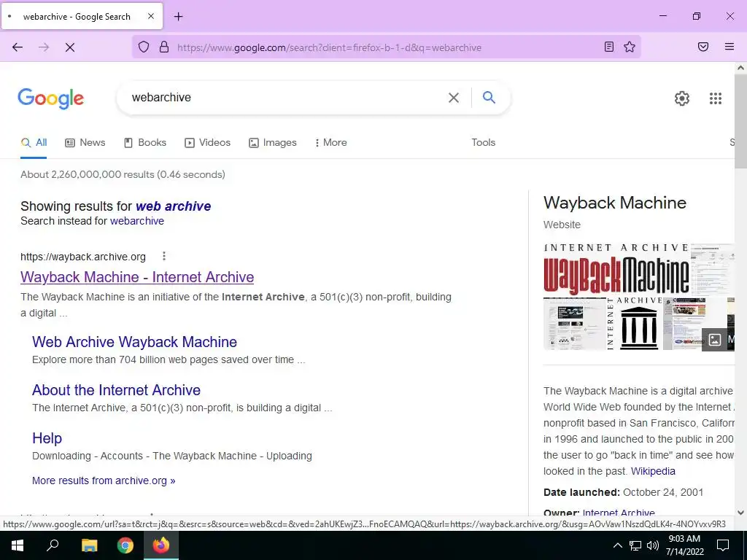The width and height of the screenshot is (747, 560).
Task: Open File Explorer from taskbar
Action: click(89, 545)
